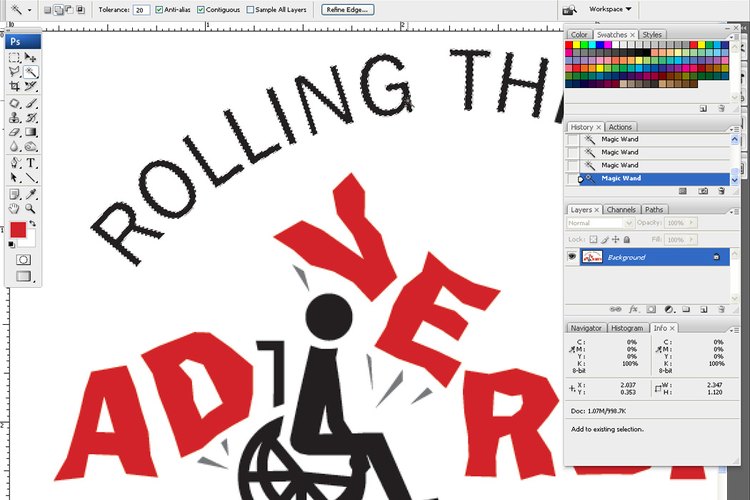Choose New selection mode
Image resolution: width=750 pixels, height=500 pixels.
[x=47, y=10]
